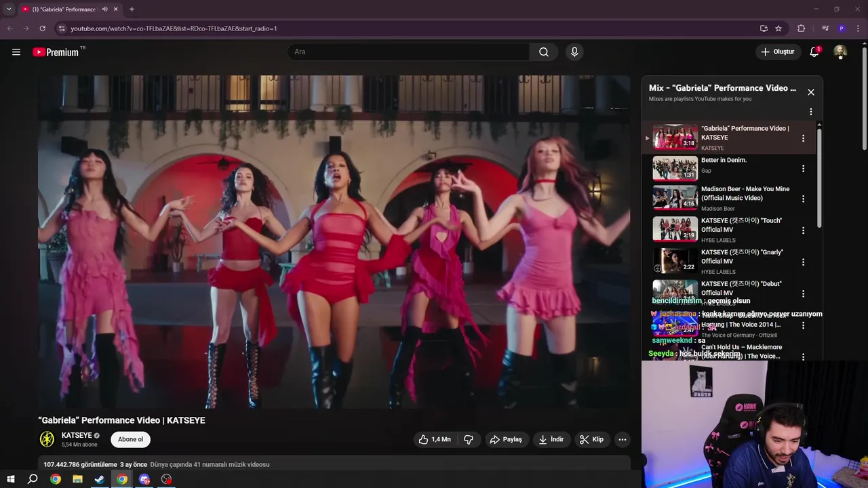Viewport: 868px width, 488px height.
Task: Click the install app icon in address bar
Action: tap(764, 28)
